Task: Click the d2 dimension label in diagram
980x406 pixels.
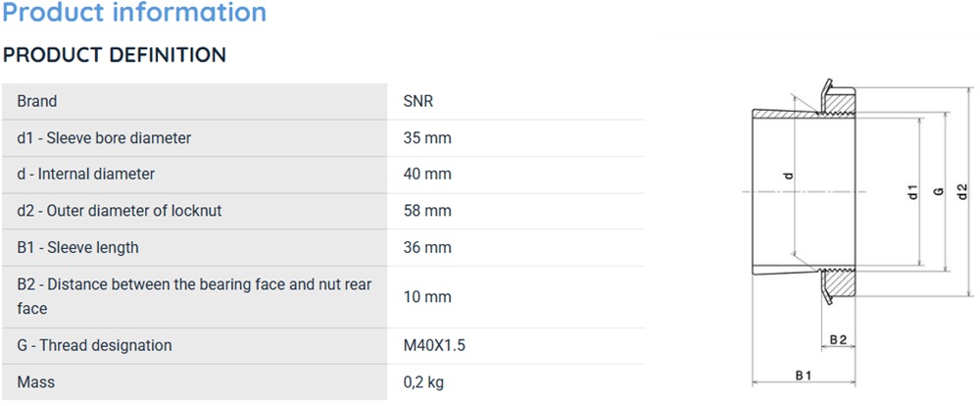Action: click(x=963, y=192)
